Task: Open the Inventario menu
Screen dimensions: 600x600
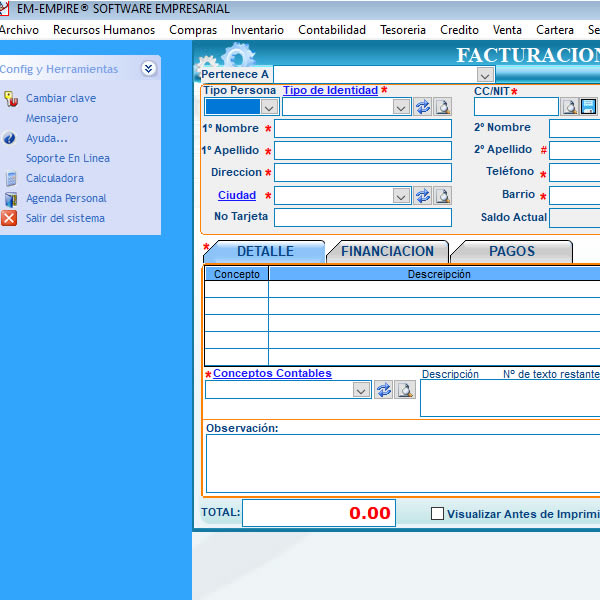Action: (257, 30)
